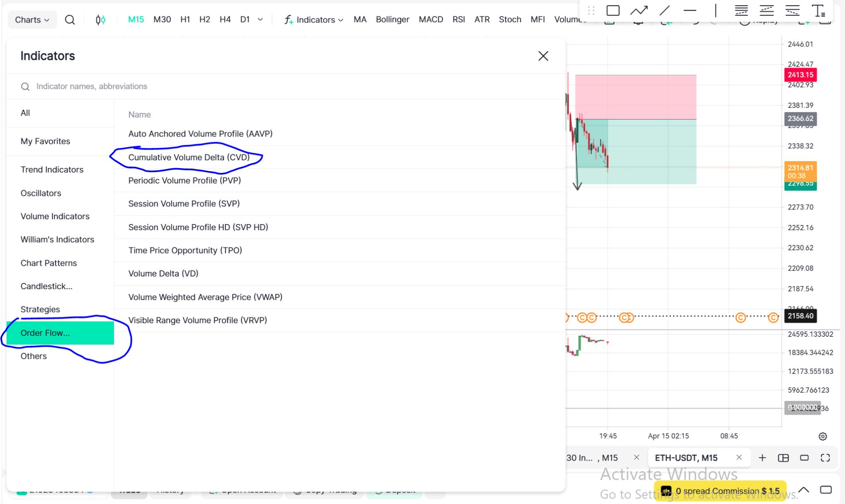
Task: Expand more timeframes chevron after D1
Action: tap(260, 20)
